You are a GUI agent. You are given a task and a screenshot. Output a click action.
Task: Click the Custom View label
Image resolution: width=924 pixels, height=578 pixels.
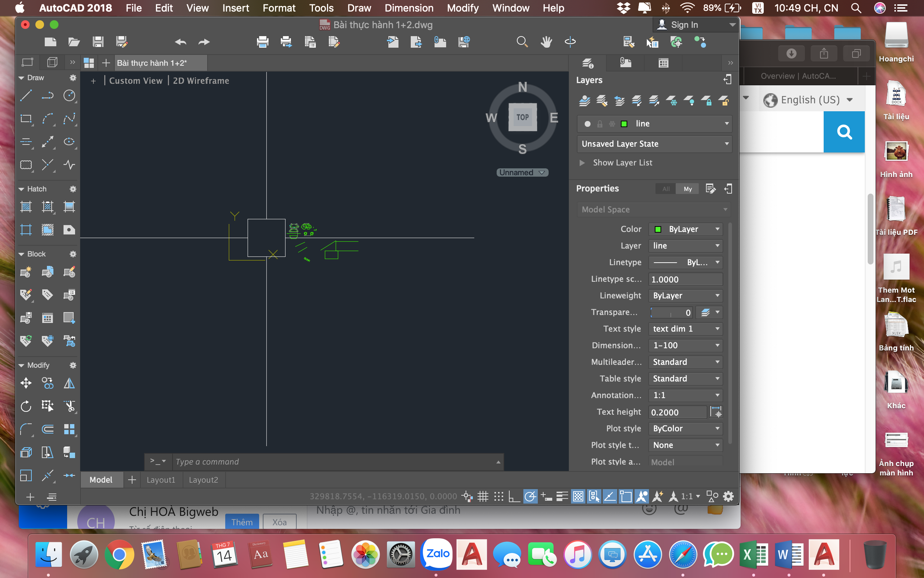point(136,81)
